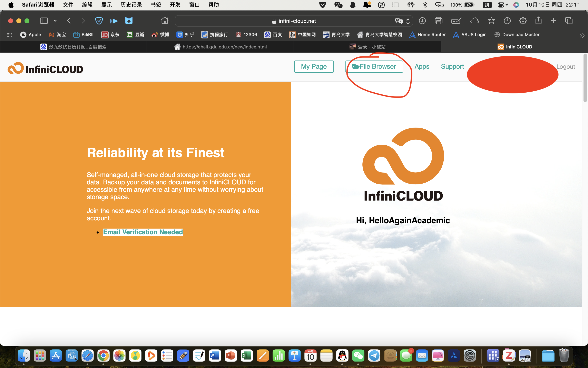The image size is (588, 368).
Task: Open the BiliBili bookmark
Action: click(x=84, y=35)
